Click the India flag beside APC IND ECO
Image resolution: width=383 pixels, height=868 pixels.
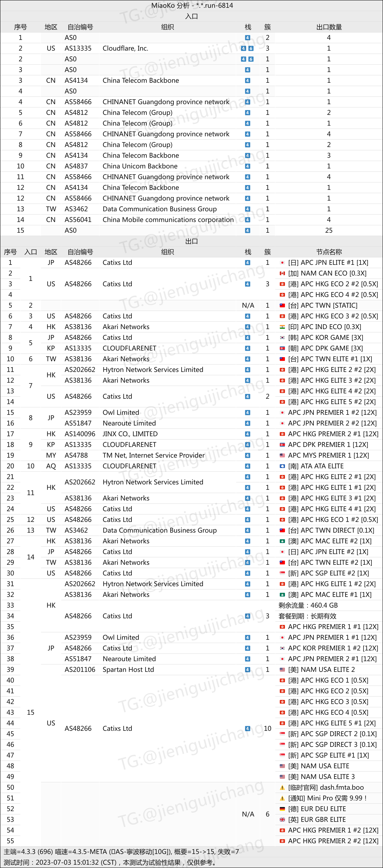point(282,327)
